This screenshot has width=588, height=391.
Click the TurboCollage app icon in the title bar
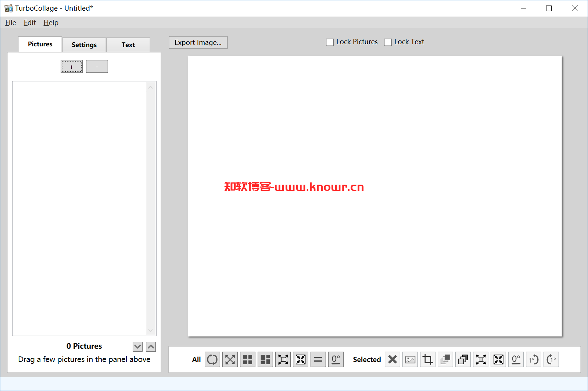tap(8, 8)
